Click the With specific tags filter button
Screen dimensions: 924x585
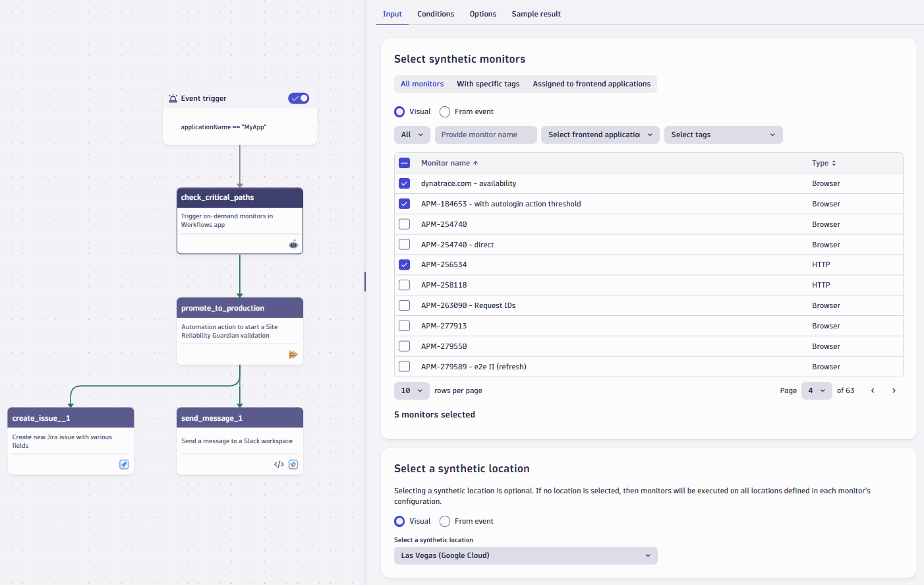(488, 84)
